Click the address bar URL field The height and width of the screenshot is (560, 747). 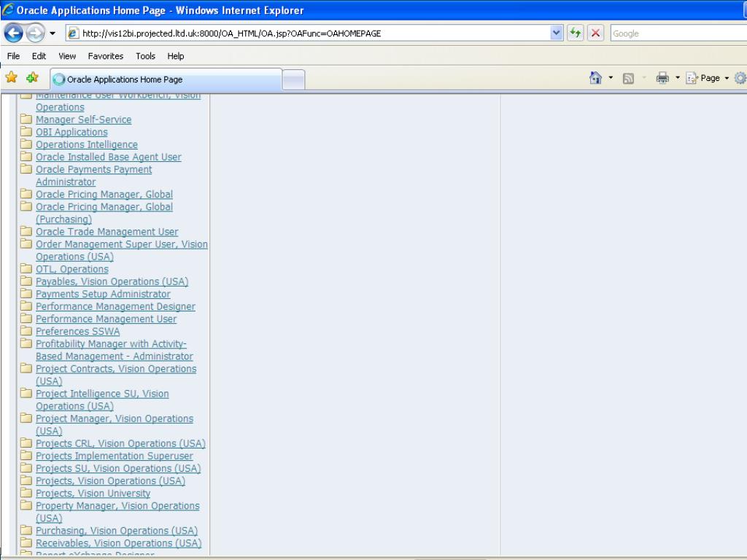click(x=314, y=34)
